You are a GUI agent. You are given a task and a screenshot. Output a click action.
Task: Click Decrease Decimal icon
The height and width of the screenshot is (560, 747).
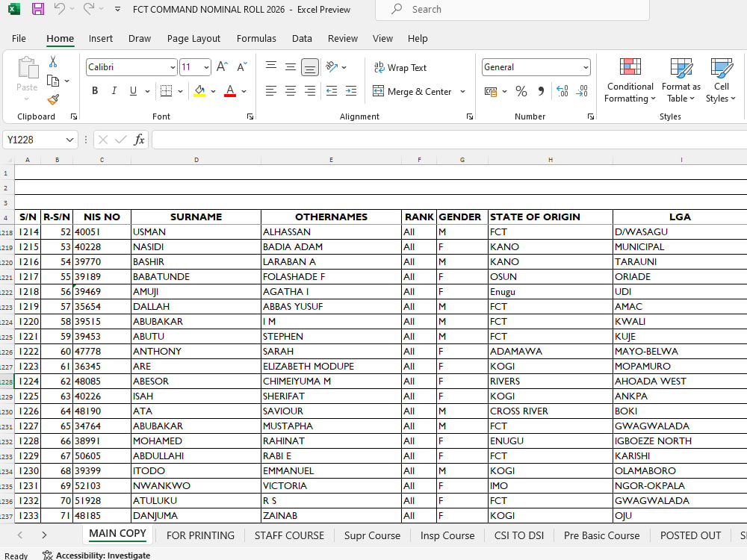(x=582, y=91)
